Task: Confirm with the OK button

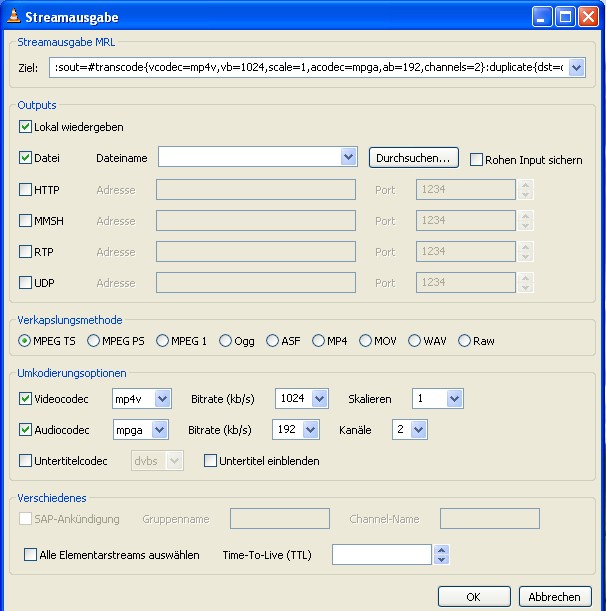Action: tap(474, 597)
